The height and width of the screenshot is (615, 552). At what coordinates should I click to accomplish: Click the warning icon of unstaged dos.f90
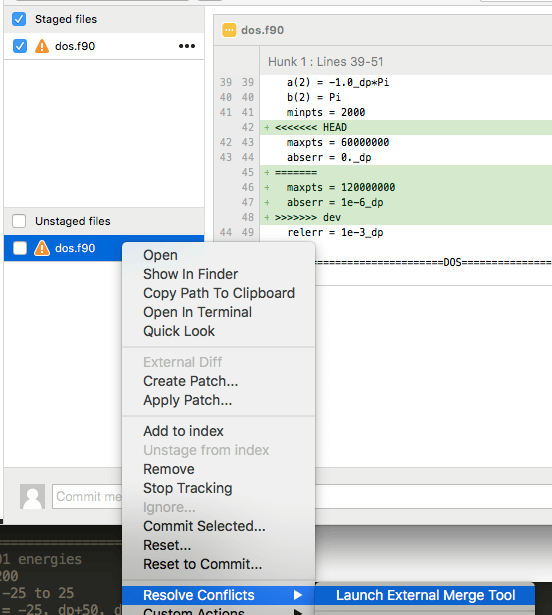[x=42, y=248]
